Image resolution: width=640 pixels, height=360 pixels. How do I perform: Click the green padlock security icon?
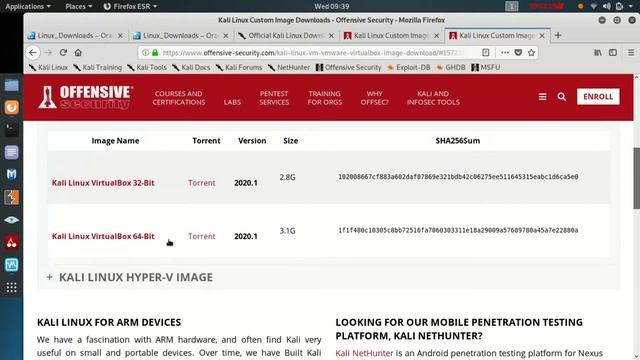(155, 53)
